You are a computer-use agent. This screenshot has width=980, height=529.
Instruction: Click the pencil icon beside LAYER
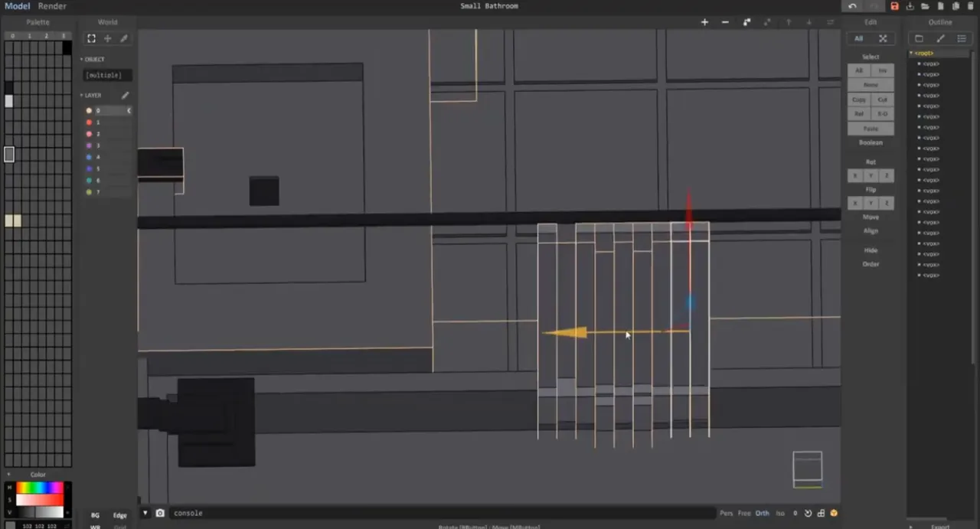point(125,96)
